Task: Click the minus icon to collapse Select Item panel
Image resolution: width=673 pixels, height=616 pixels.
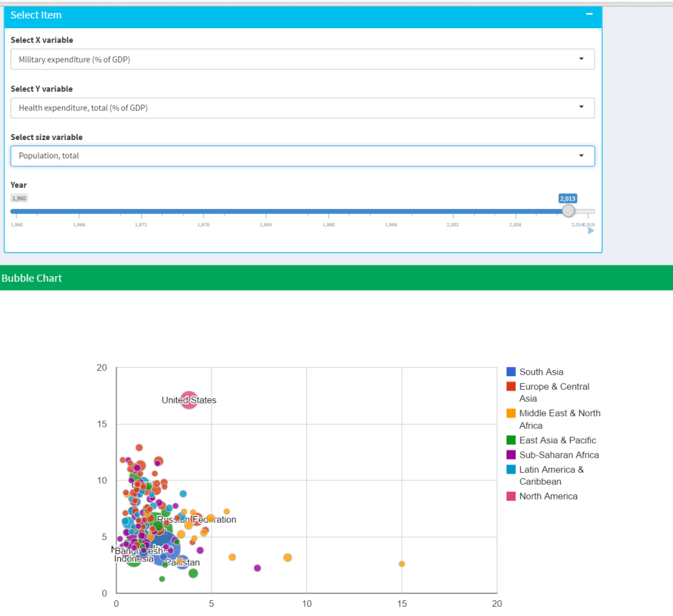Action: (x=589, y=14)
